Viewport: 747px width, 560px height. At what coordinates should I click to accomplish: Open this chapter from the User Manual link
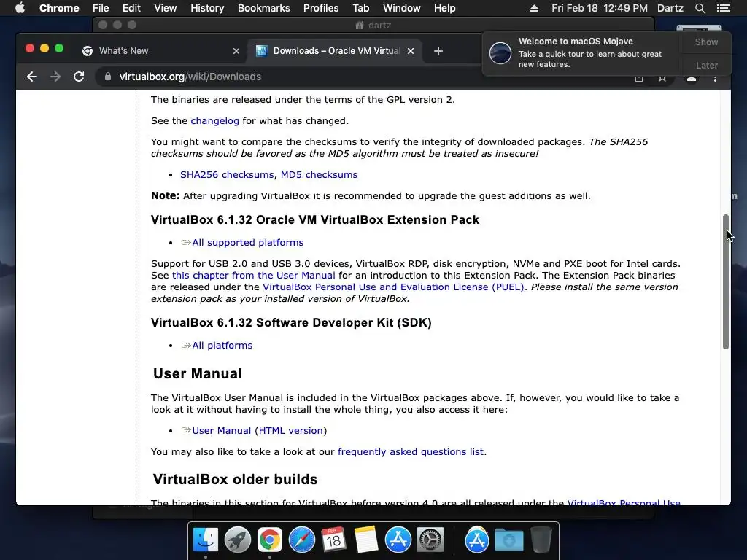253,275
